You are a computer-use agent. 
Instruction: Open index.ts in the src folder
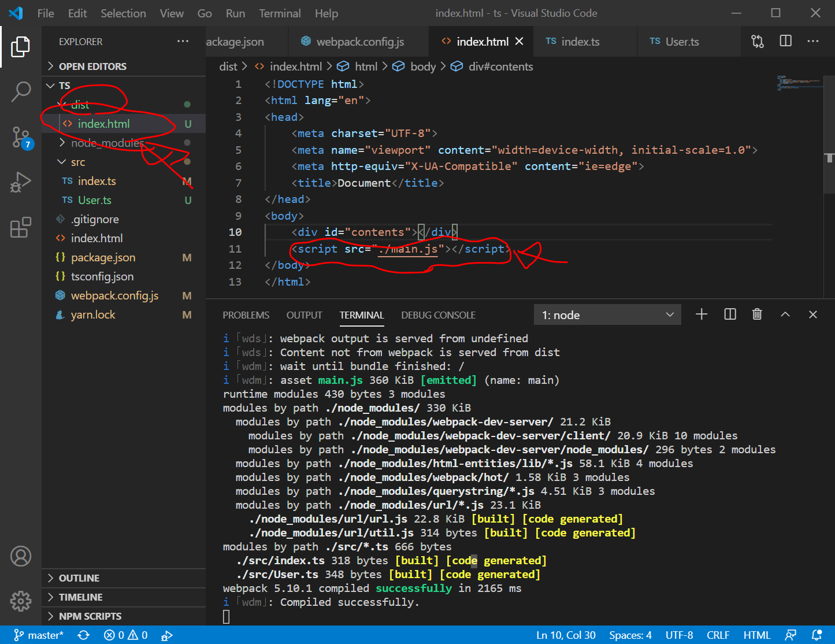(124, 181)
